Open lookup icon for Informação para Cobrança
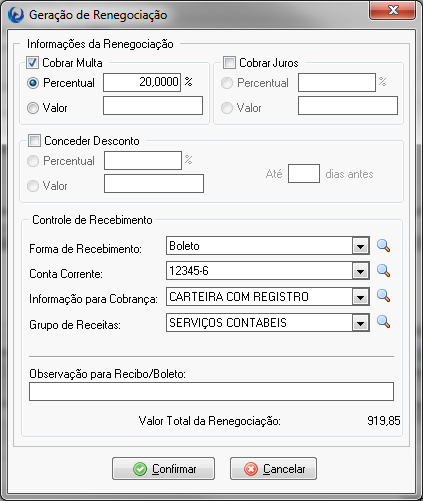Viewport: 424px width, 501px height. tap(383, 296)
